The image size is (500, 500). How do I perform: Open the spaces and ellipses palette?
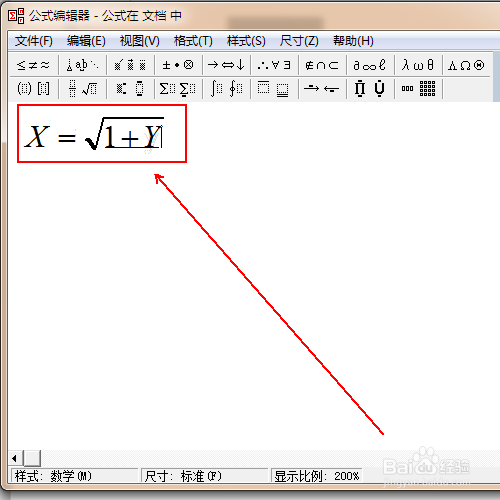(82, 65)
